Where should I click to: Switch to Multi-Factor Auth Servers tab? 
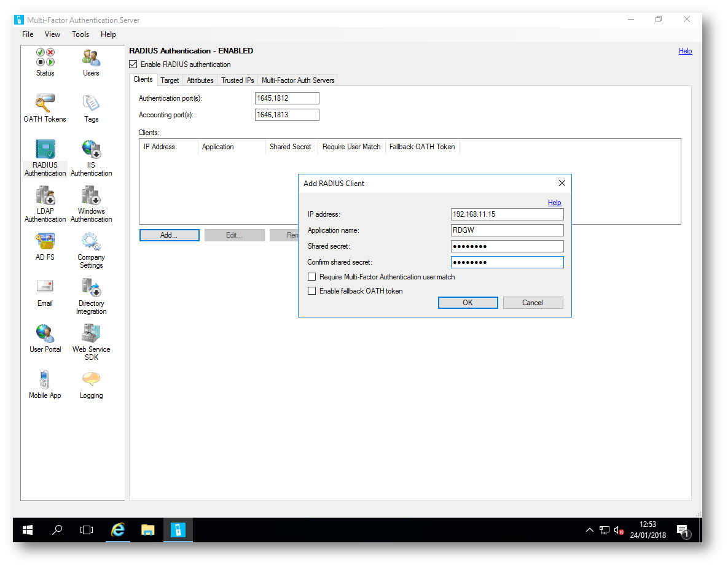pos(298,80)
